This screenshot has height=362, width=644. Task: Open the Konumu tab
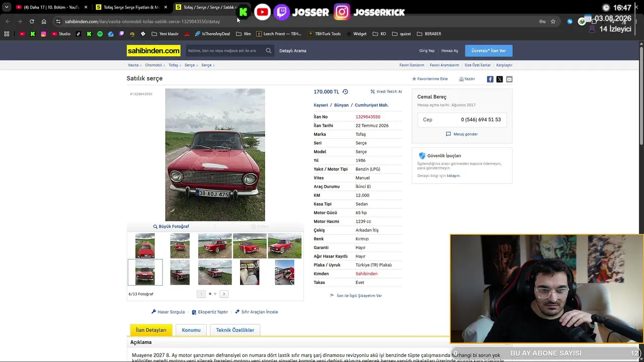pos(191,330)
